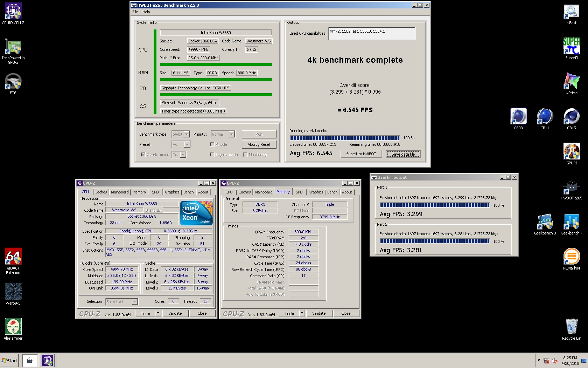
Task: Switch to Mainboard tab in left CPU-Z
Action: coord(120,192)
